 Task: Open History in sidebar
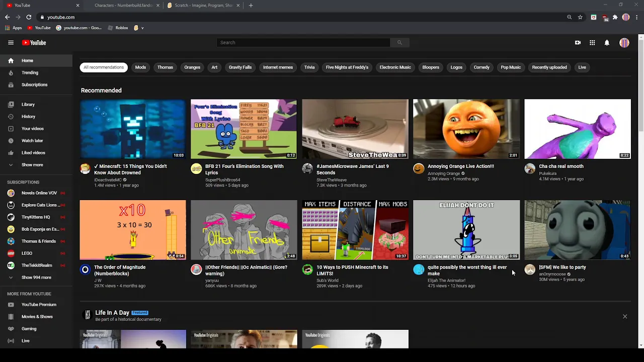coord(36,117)
